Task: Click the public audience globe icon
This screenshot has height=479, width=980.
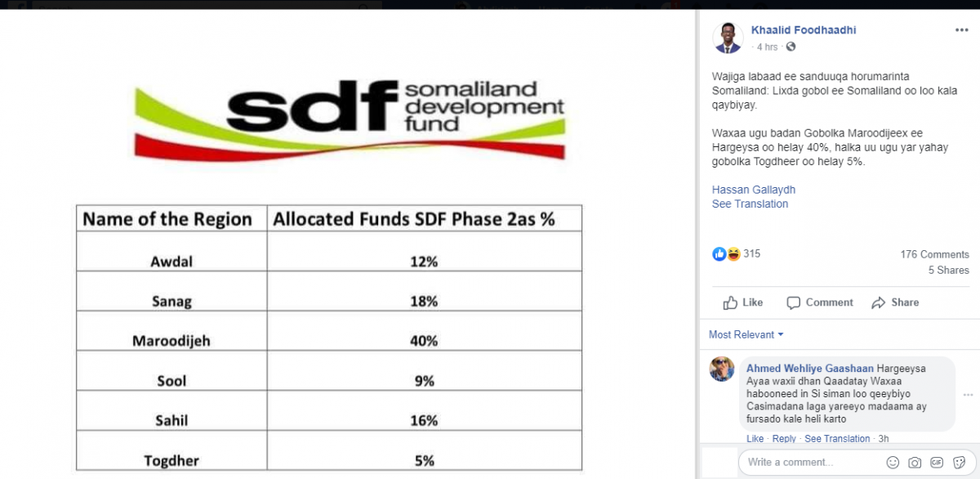Action: click(x=791, y=47)
